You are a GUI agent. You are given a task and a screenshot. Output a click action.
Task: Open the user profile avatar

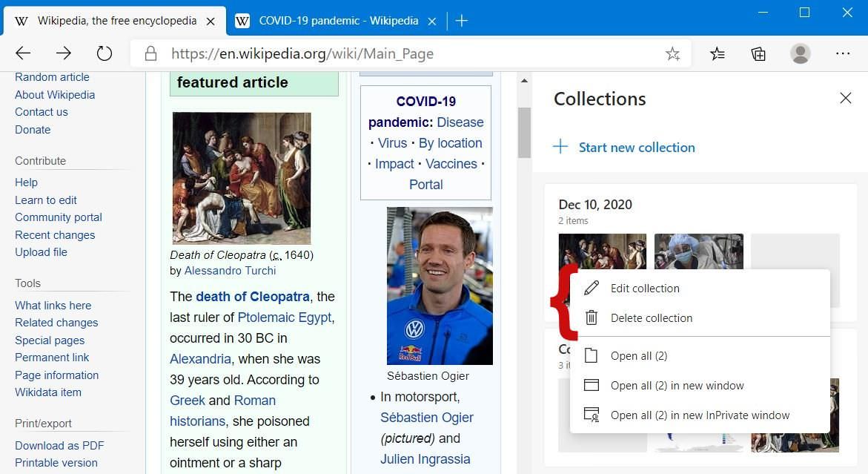pyautogui.click(x=800, y=53)
